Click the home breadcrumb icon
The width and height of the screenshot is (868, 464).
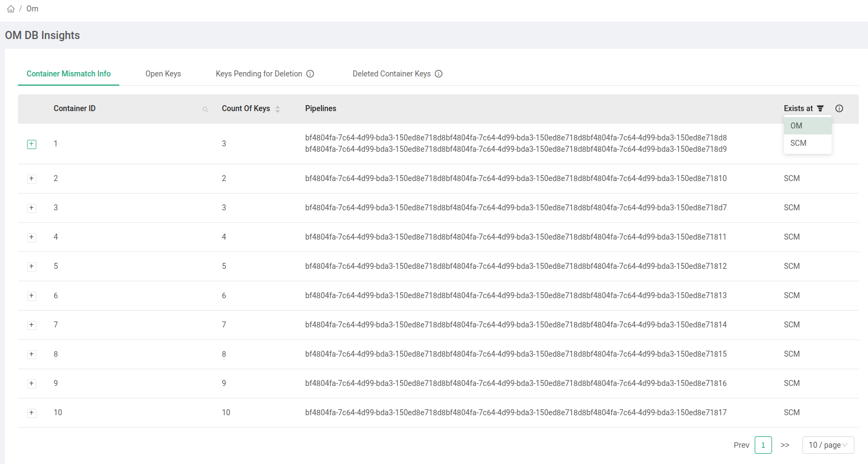[11, 9]
